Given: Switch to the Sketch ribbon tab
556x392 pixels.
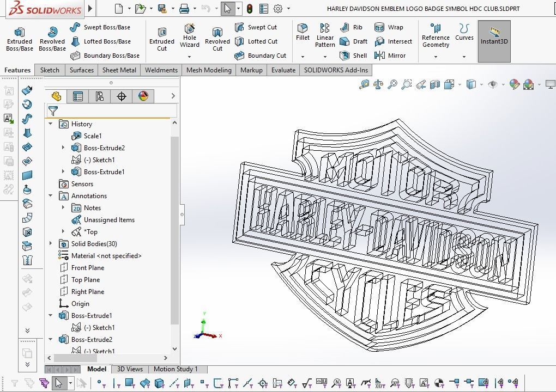Looking at the screenshot, I should pos(50,70).
